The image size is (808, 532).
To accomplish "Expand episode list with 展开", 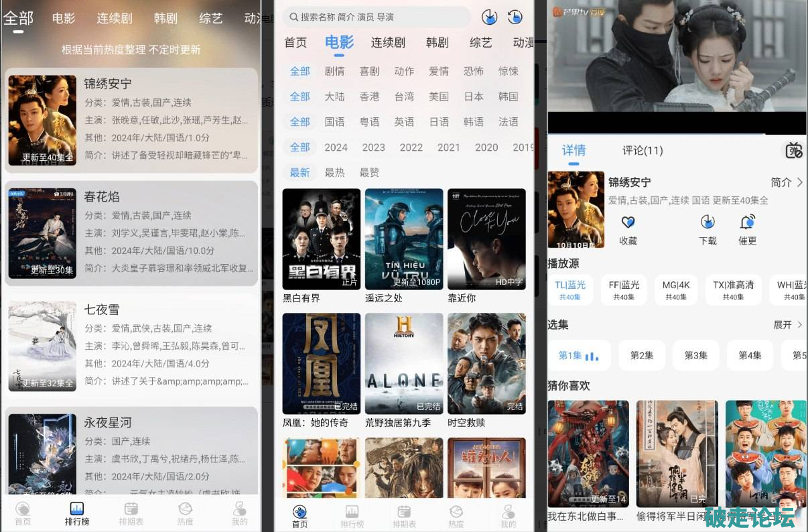I will click(x=787, y=324).
